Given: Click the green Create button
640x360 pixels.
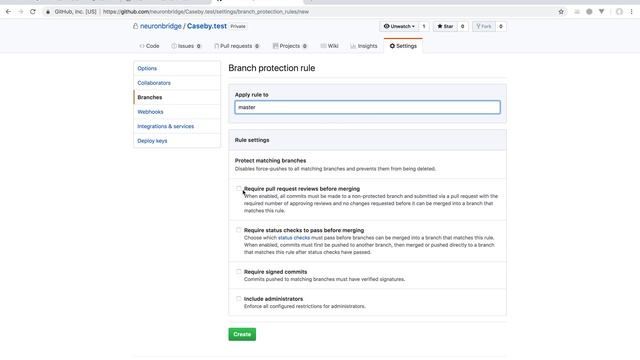Looking at the screenshot, I should click(x=242, y=334).
